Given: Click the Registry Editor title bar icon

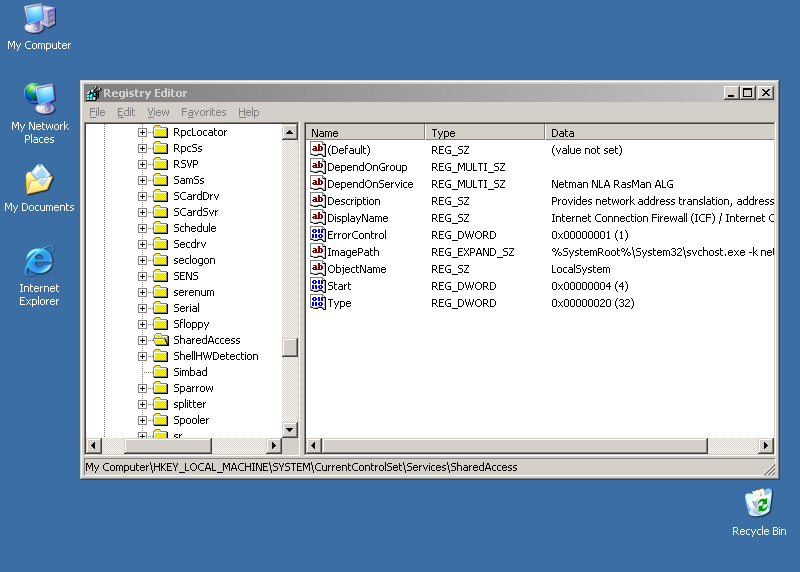Looking at the screenshot, I should tap(94, 93).
